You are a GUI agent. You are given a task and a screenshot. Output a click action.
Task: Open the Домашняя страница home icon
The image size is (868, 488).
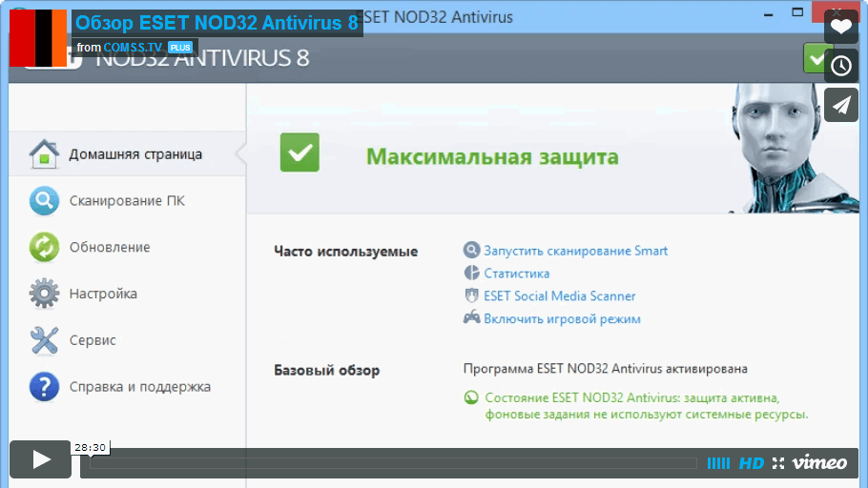[44, 153]
